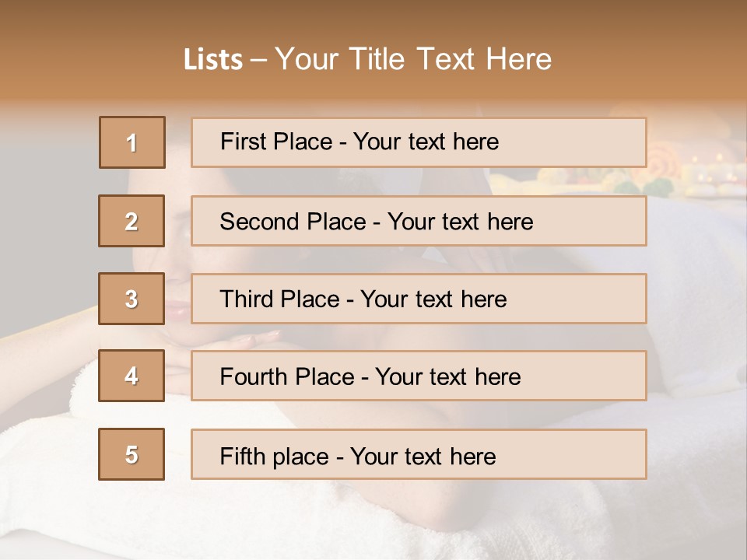The image size is (747, 560).
Task: Select the number 2 box
Action: (132, 221)
